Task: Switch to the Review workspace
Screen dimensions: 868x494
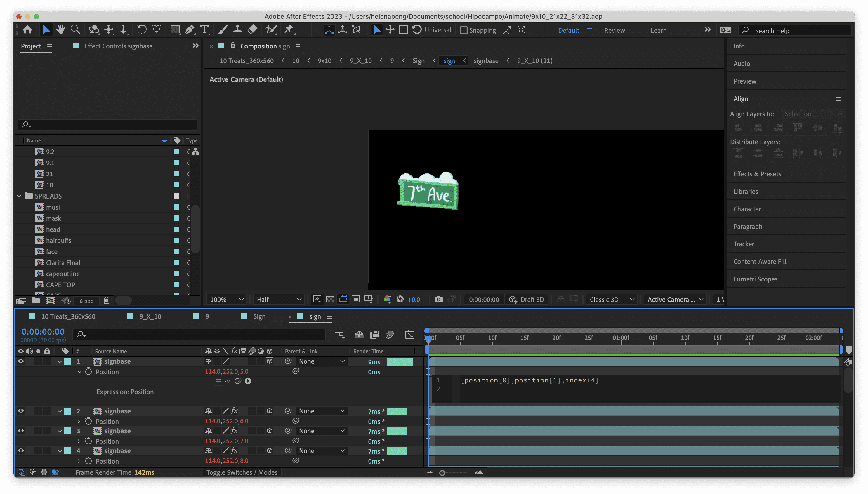Action: pos(614,30)
